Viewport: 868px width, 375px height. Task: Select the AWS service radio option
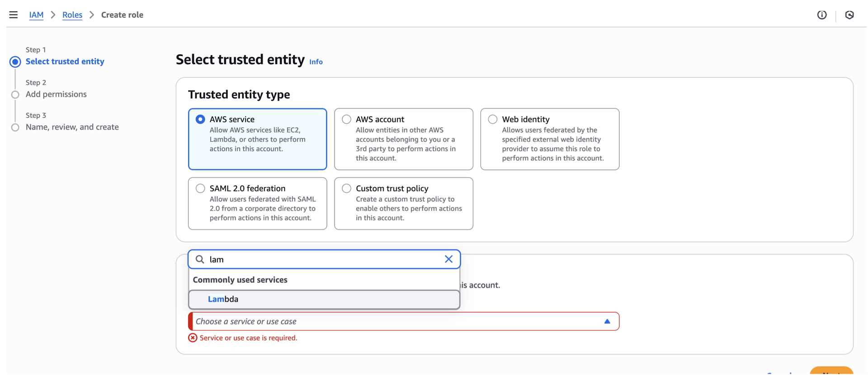point(200,119)
